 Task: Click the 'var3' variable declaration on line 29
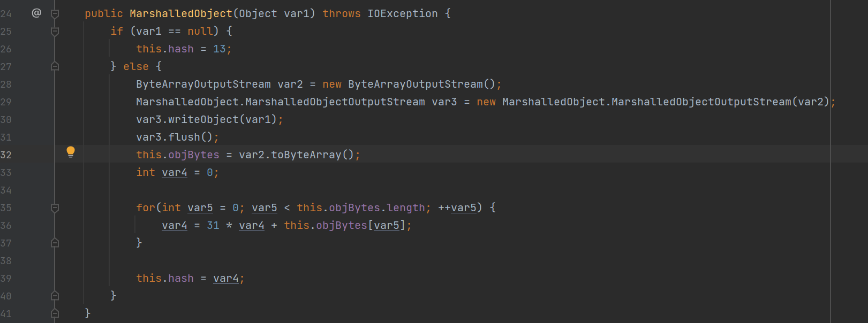tap(444, 102)
